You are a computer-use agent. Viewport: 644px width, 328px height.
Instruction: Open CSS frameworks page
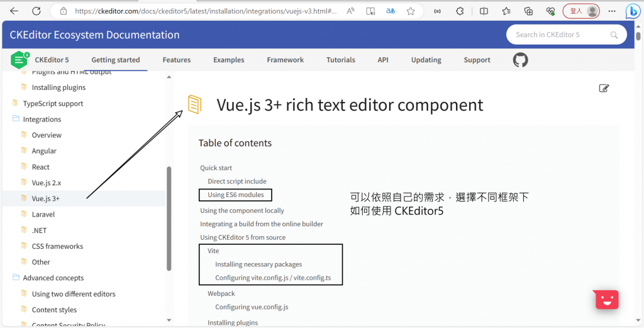57,246
